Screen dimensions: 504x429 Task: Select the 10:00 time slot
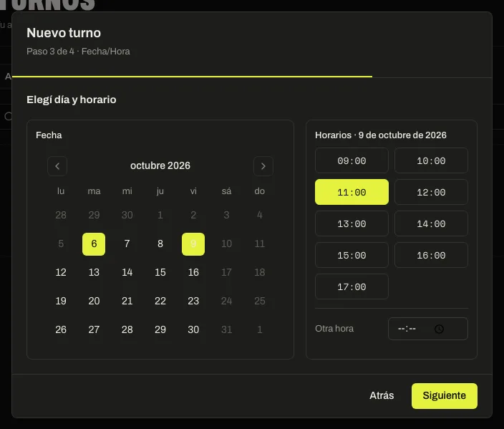point(431,160)
